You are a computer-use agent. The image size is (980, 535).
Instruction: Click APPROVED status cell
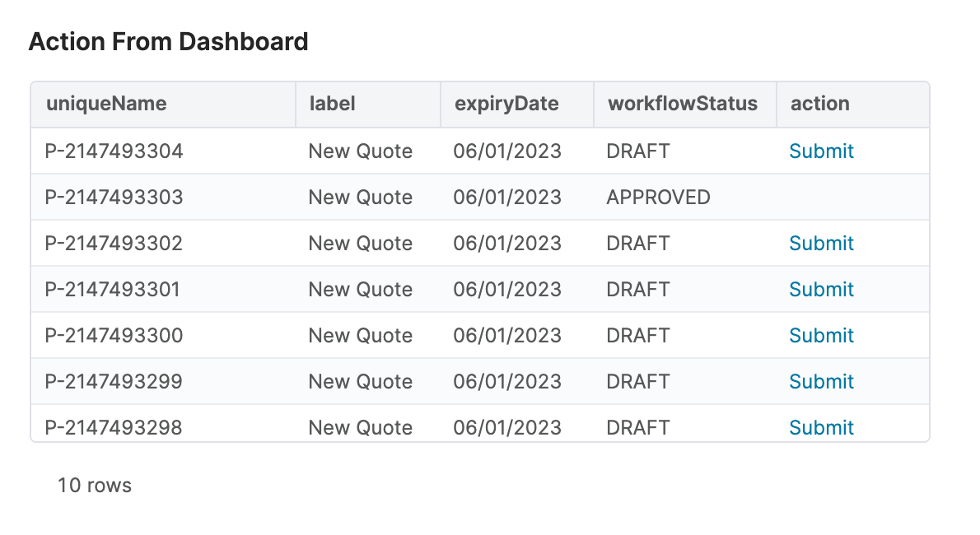[x=658, y=198]
